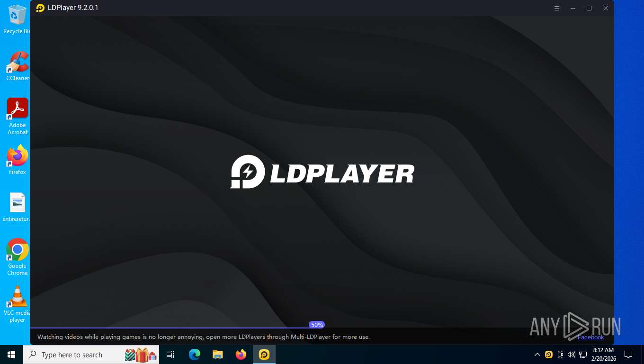The image size is (644, 364).
Task: Select the Recycle Bin desktop icon
Action: tap(17, 19)
